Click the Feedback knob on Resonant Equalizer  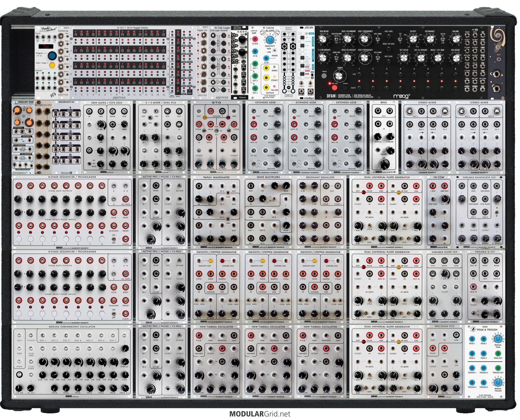[338, 213]
